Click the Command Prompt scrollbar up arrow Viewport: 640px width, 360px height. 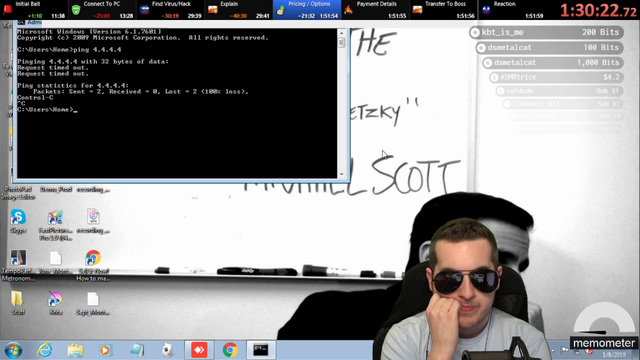(342, 32)
